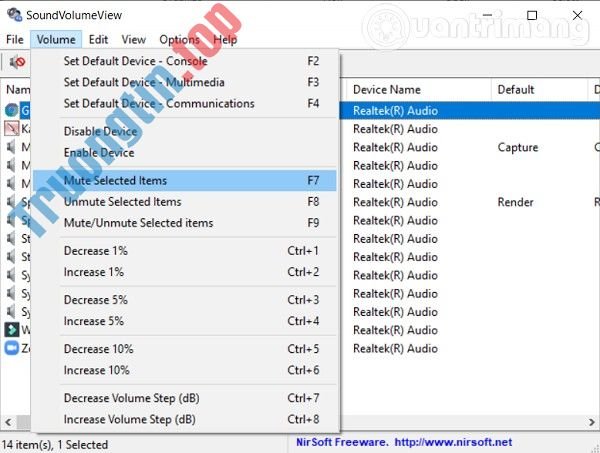Click the horizontal scrollbar right arrow

point(592,422)
